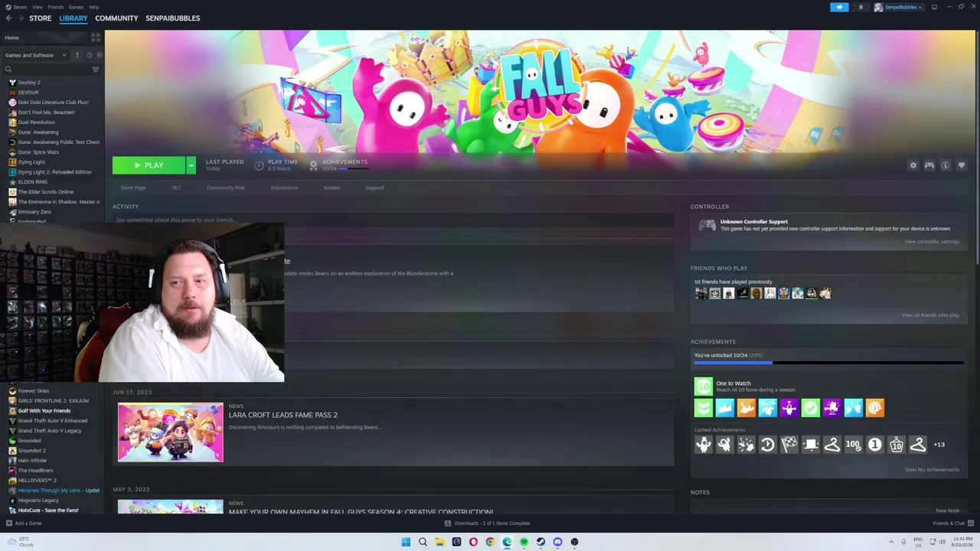Open the DLC link
Image resolution: width=980 pixels, height=551 pixels.
(x=176, y=187)
